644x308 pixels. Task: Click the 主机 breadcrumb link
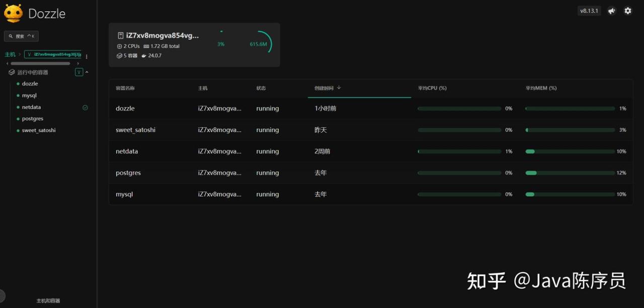pyautogui.click(x=10, y=54)
